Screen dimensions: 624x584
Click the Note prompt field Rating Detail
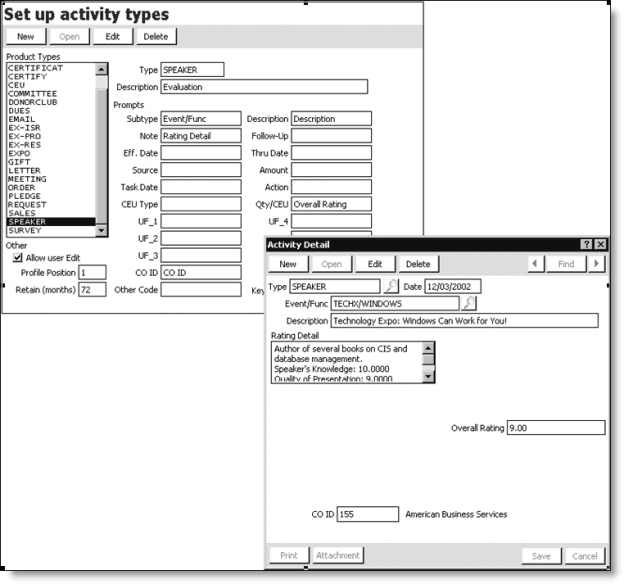click(x=201, y=136)
